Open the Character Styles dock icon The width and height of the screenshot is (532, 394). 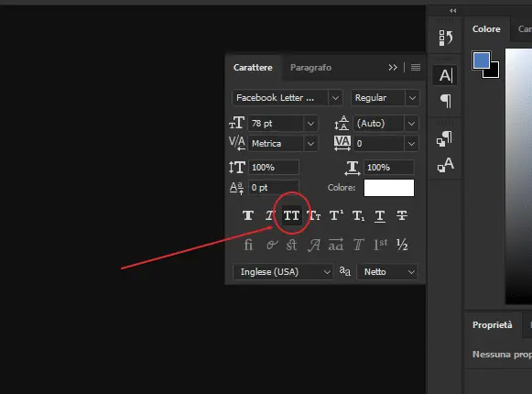445,165
